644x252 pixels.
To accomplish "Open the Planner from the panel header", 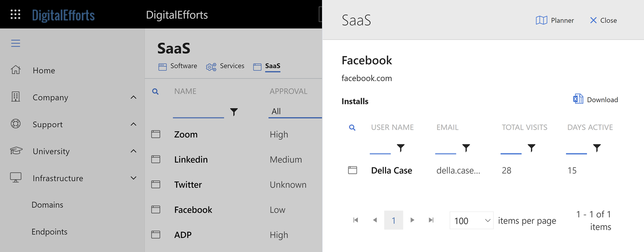I will (x=555, y=20).
